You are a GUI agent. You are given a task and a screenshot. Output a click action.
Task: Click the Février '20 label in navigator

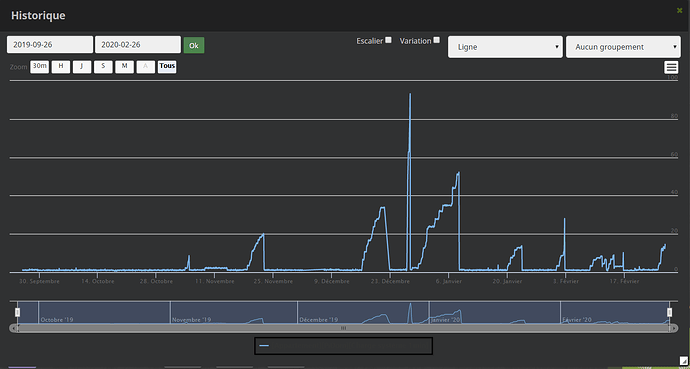pos(577,320)
